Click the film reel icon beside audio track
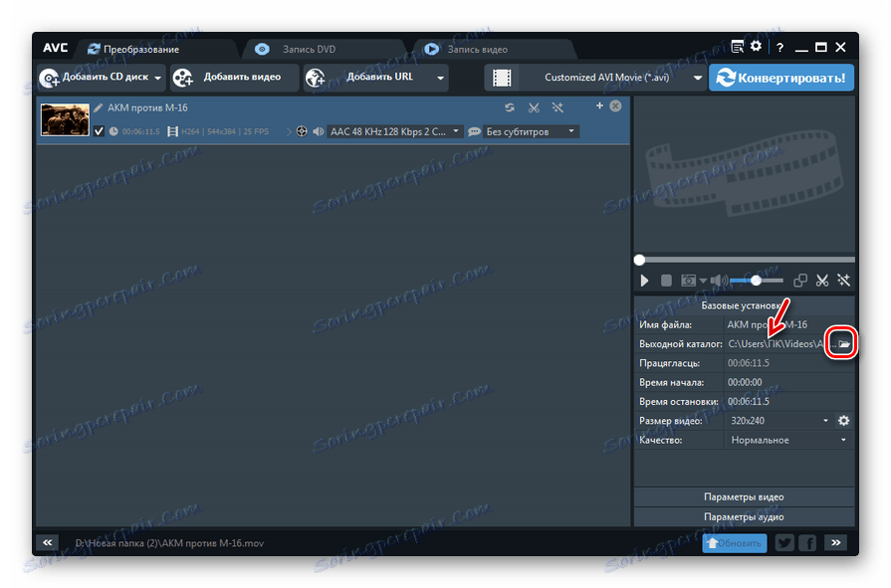The image size is (891, 588). 302,131
